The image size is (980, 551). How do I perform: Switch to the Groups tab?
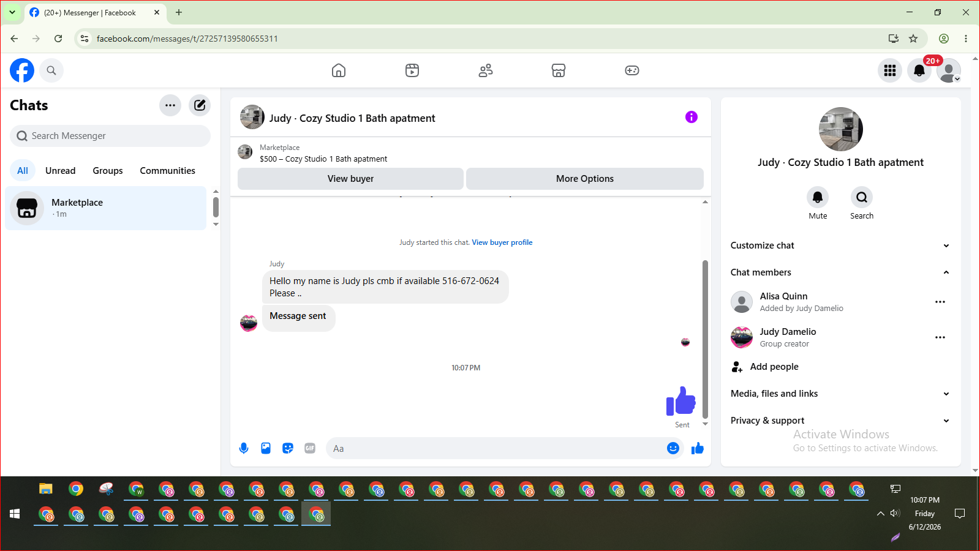coord(108,171)
